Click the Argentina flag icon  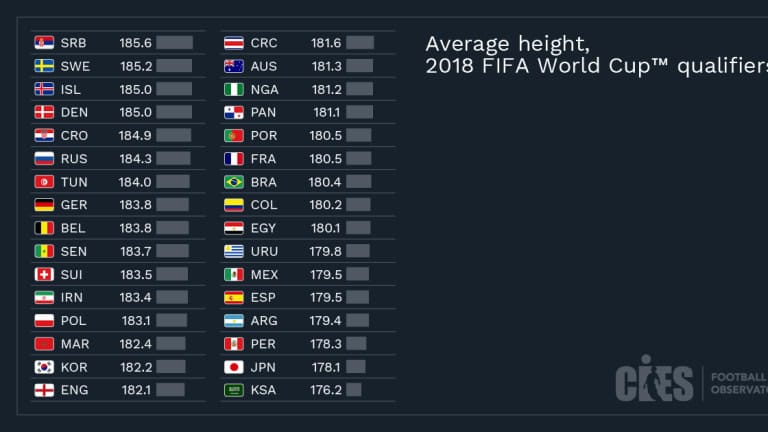[x=234, y=321]
